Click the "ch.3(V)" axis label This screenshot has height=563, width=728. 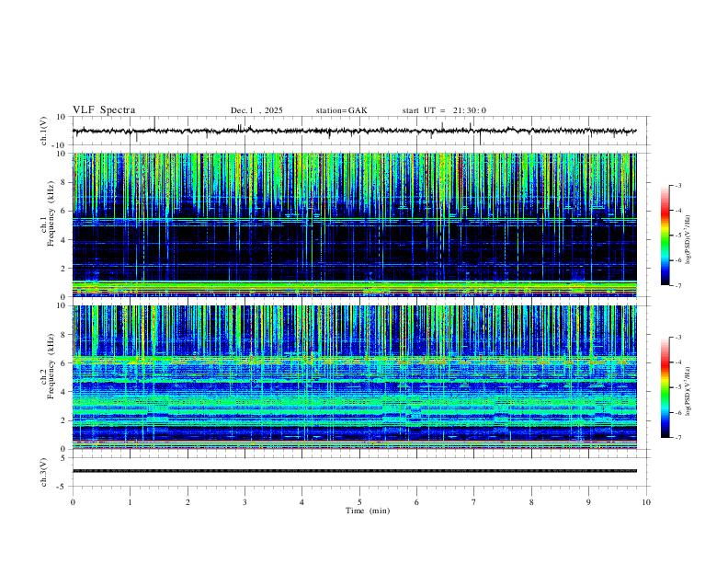[x=43, y=472]
